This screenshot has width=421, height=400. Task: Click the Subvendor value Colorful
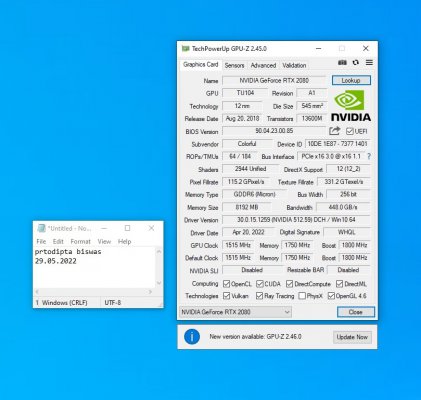tap(247, 144)
